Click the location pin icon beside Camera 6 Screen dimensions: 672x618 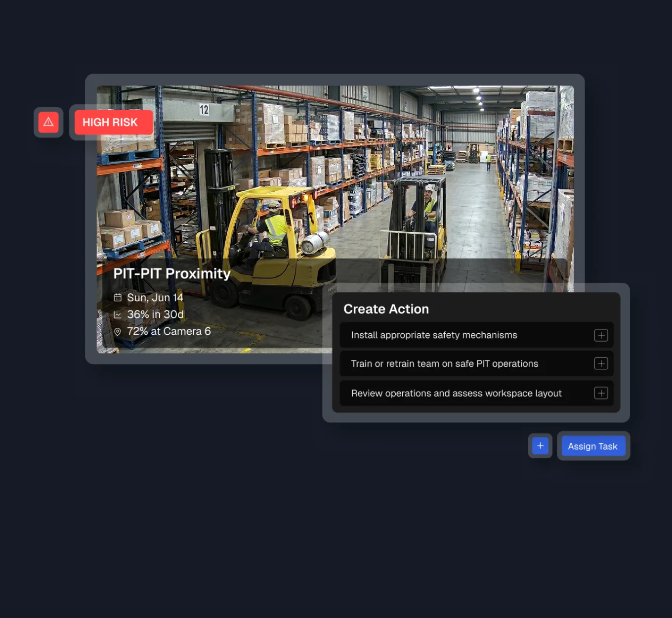(118, 332)
